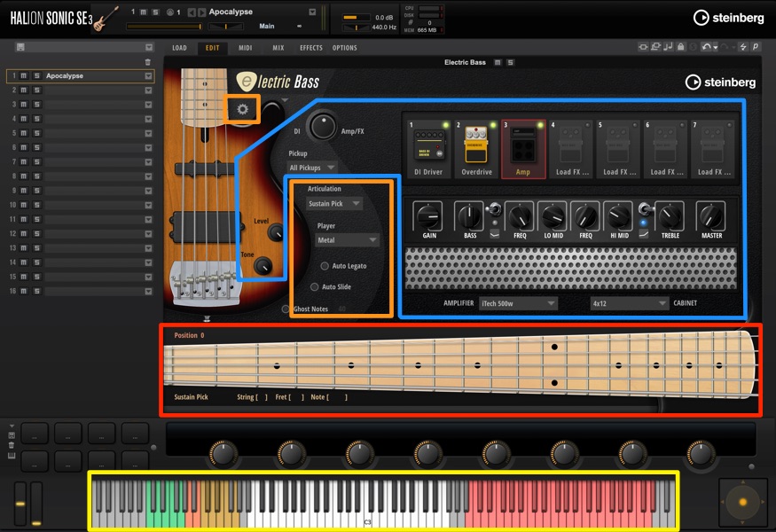Select the Amp module in slot 3

[x=523, y=149]
